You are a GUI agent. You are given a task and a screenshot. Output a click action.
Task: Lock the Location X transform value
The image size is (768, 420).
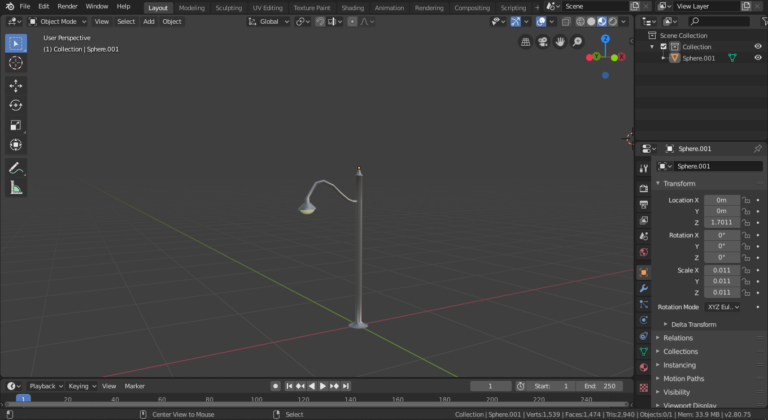click(747, 200)
